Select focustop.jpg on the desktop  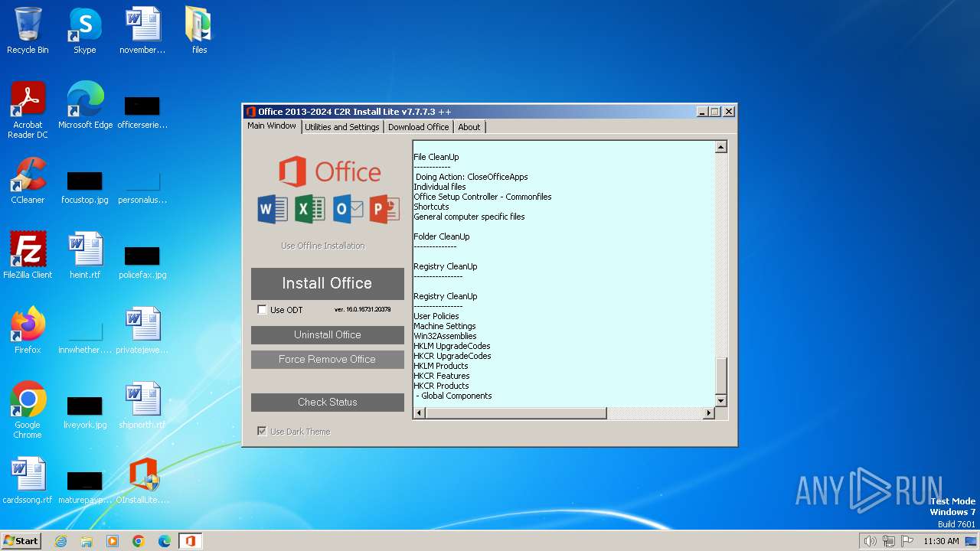[x=85, y=187]
